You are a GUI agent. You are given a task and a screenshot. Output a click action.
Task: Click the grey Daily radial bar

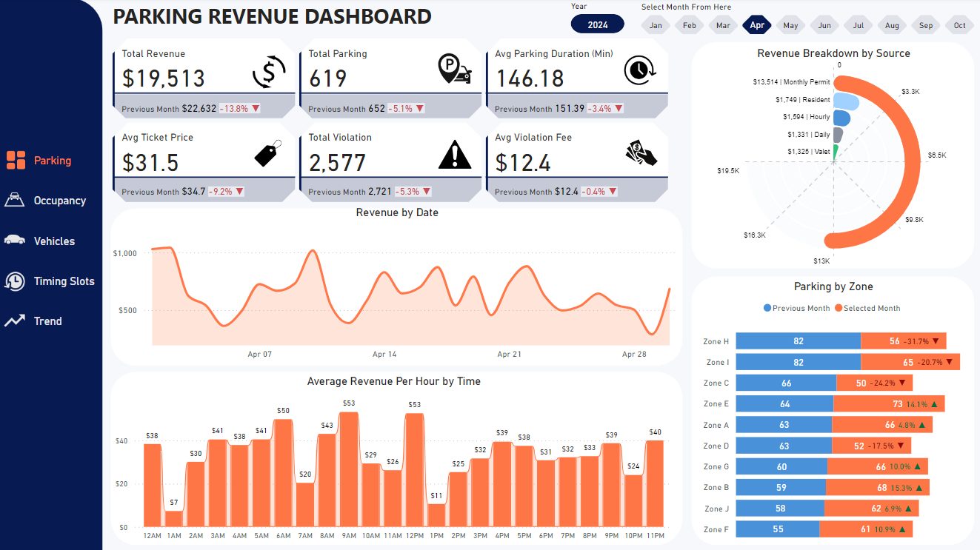click(838, 135)
